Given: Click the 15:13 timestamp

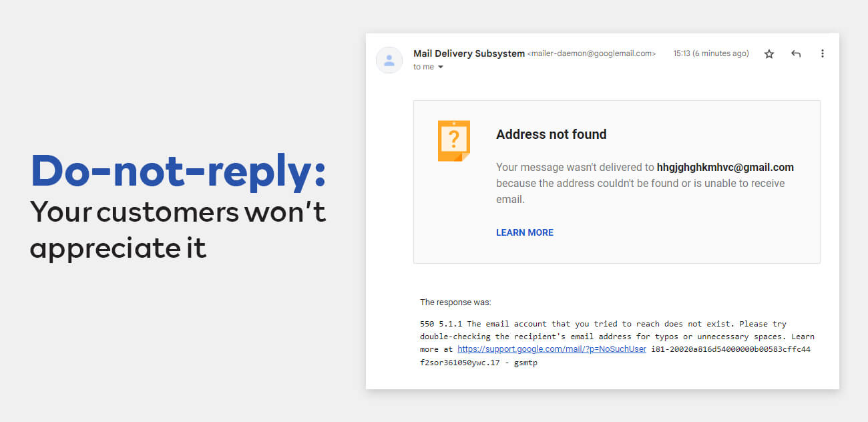Looking at the screenshot, I should [x=681, y=53].
